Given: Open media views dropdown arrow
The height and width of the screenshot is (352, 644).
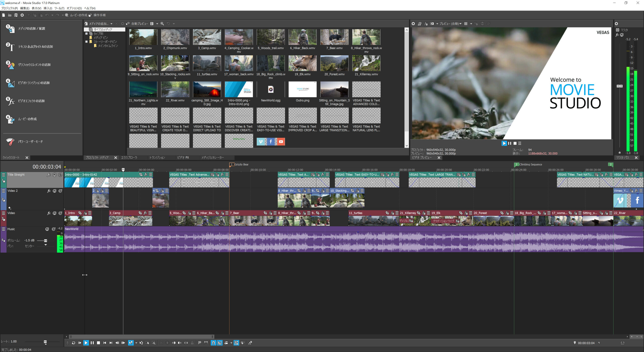Looking at the screenshot, I should (x=157, y=24).
